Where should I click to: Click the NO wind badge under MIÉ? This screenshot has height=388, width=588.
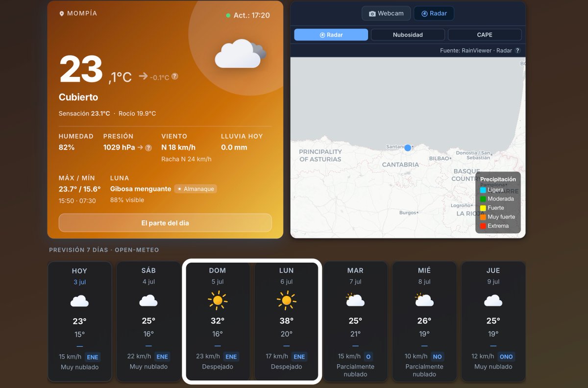point(437,357)
